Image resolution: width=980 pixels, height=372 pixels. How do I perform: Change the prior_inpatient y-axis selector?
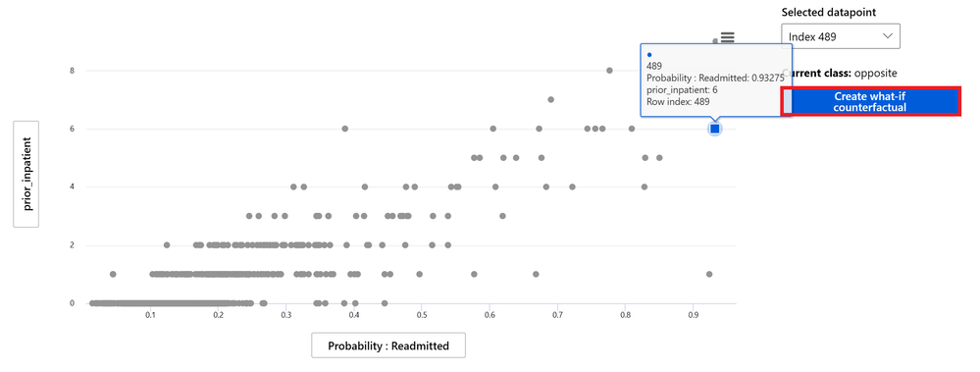point(26,174)
